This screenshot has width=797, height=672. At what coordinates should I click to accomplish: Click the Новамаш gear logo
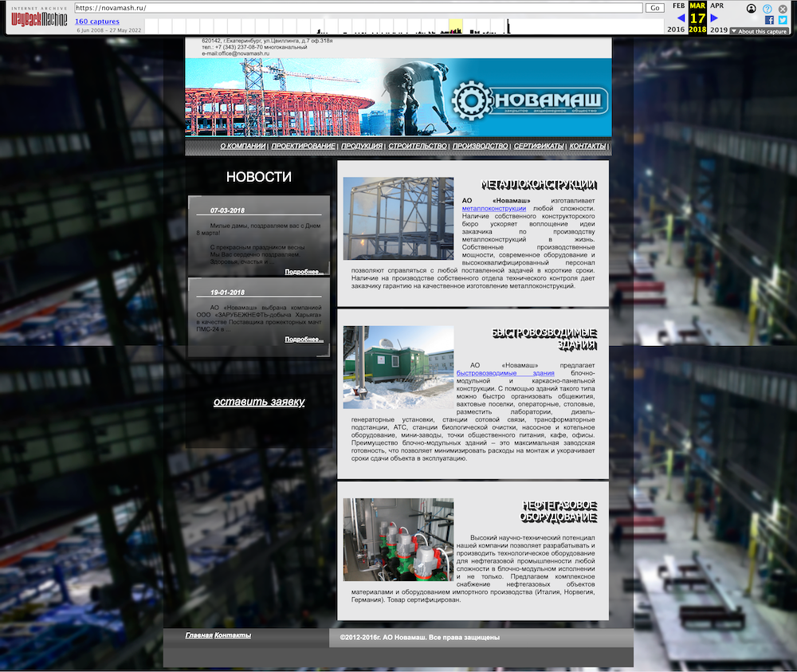(x=471, y=100)
